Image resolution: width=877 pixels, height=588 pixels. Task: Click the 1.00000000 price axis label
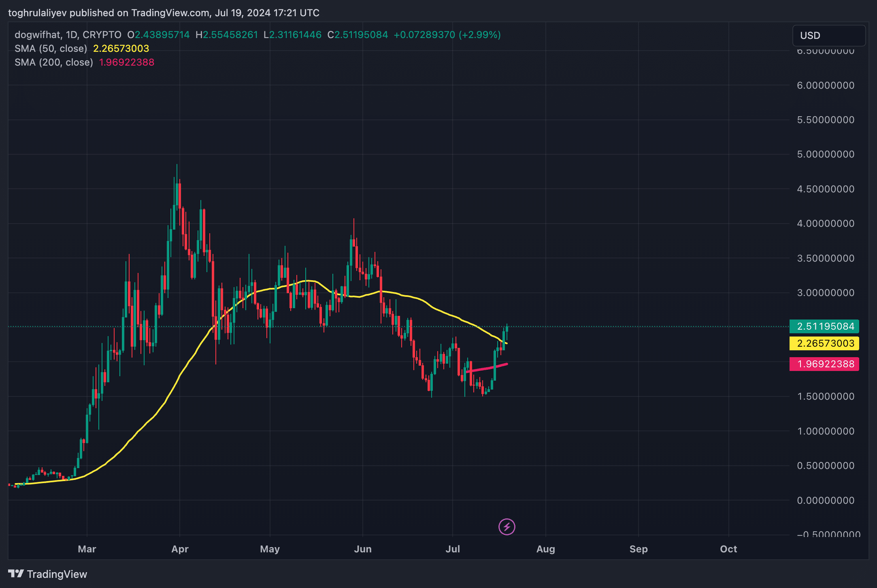tap(826, 431)
